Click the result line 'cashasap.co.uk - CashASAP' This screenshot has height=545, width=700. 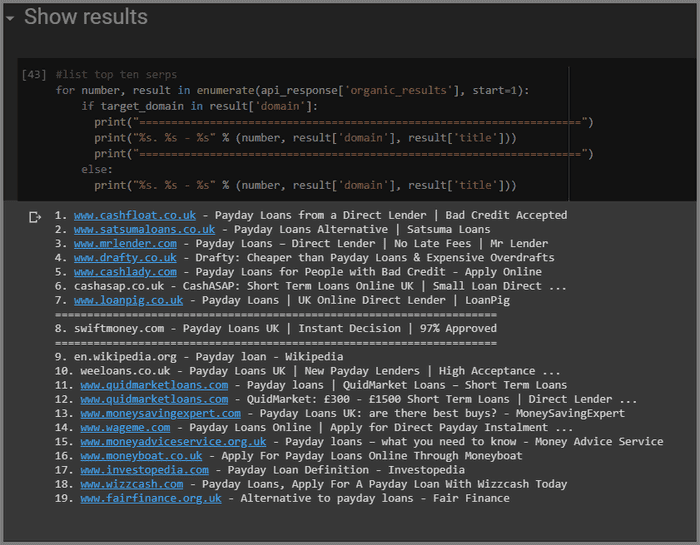[x=310, y=286]
